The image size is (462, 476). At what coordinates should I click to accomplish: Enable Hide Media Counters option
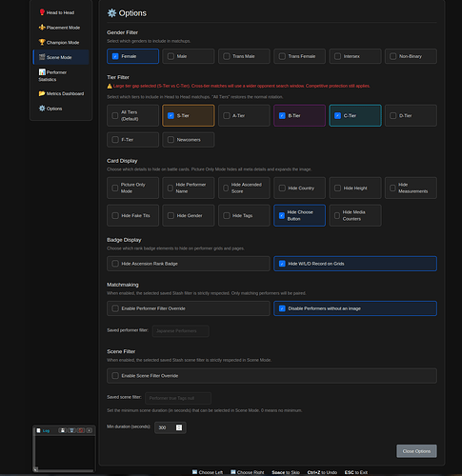355,215
